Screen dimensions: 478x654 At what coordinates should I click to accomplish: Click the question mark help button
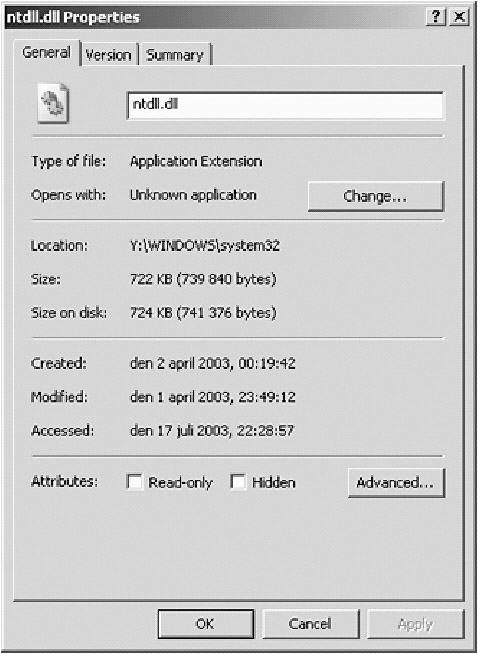[436, 17]
